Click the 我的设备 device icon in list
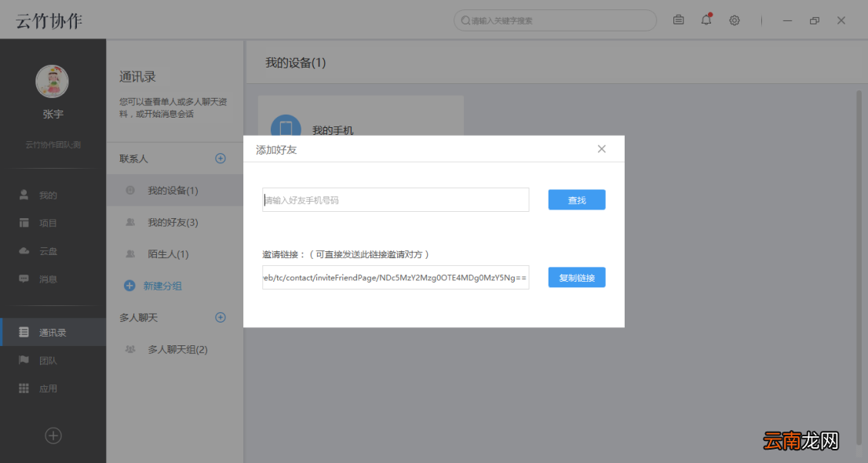 tap(130, 190)
